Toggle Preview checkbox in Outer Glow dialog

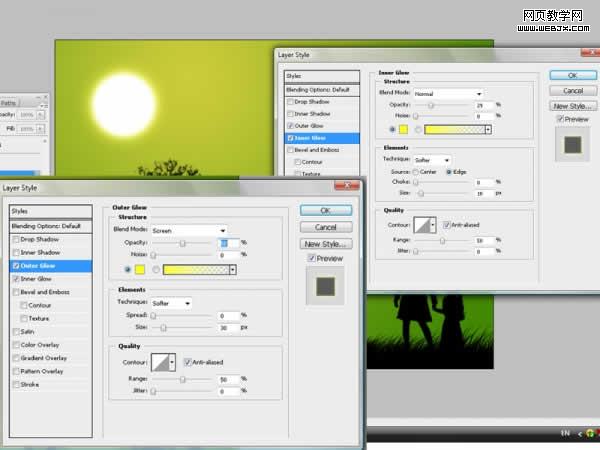[x=312, y=258]
